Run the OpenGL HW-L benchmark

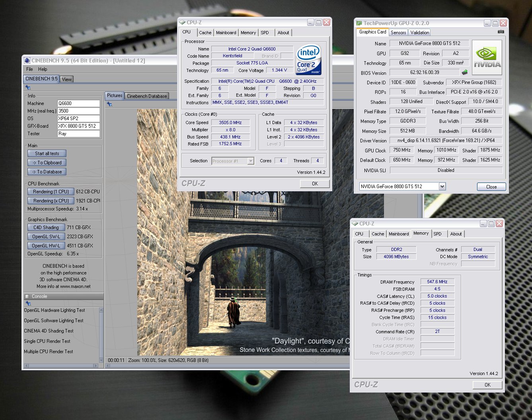[x=46, y=246]
